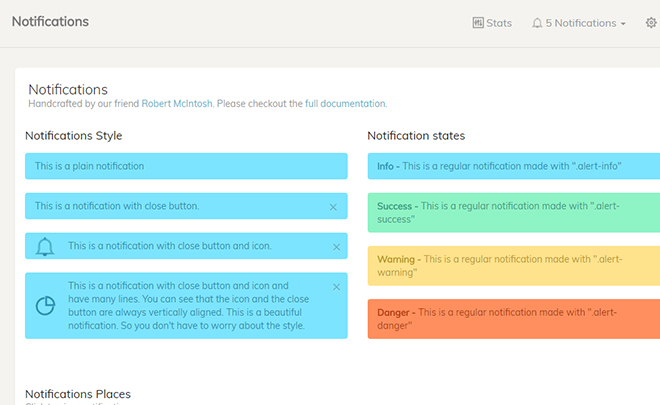Click the multi-line notification paragraph text
The height and width of the screenshot is (405, 660).
pos(189,306)
